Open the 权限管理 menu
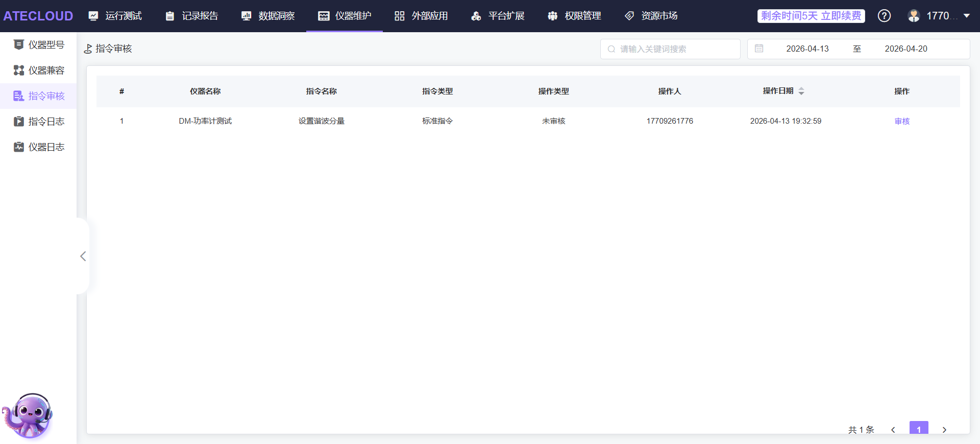This screenshot has width=980, height=444. [x=575, y=16]
